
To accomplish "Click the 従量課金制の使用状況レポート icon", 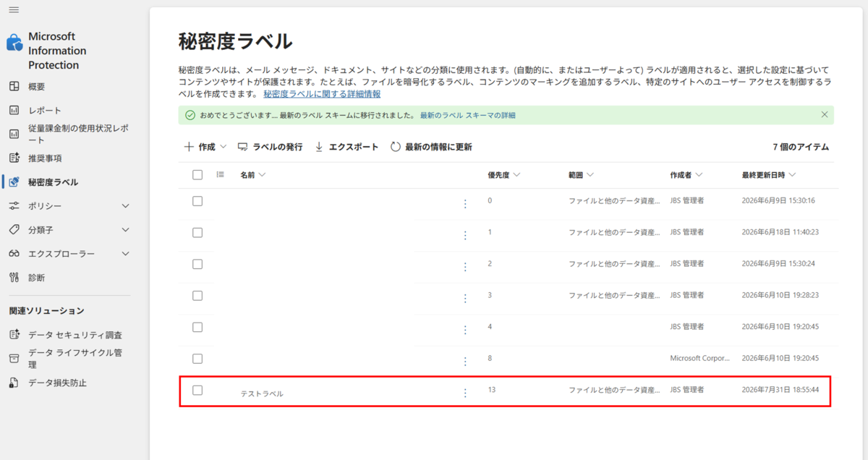I will pos(14,134).
